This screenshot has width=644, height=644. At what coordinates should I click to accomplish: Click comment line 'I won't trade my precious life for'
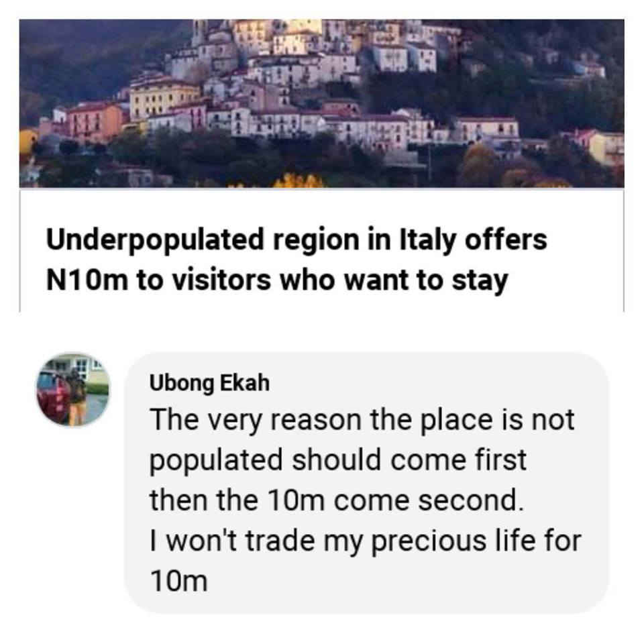366,541
